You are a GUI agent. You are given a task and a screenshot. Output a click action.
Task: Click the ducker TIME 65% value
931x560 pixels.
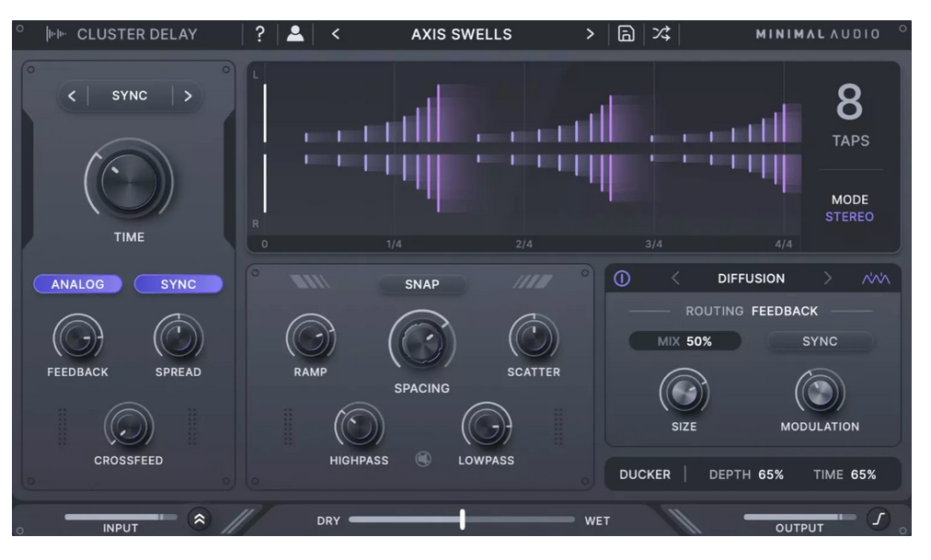[x=845, y=474]
